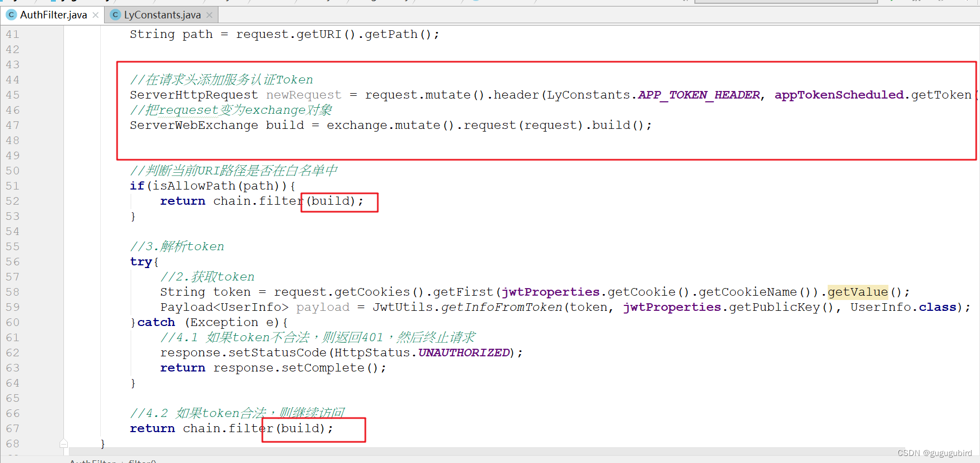Viewport: 980px width, 463px height.
Task: Close the AuthFilter.java tab
Action: click(x=95, y=15)
